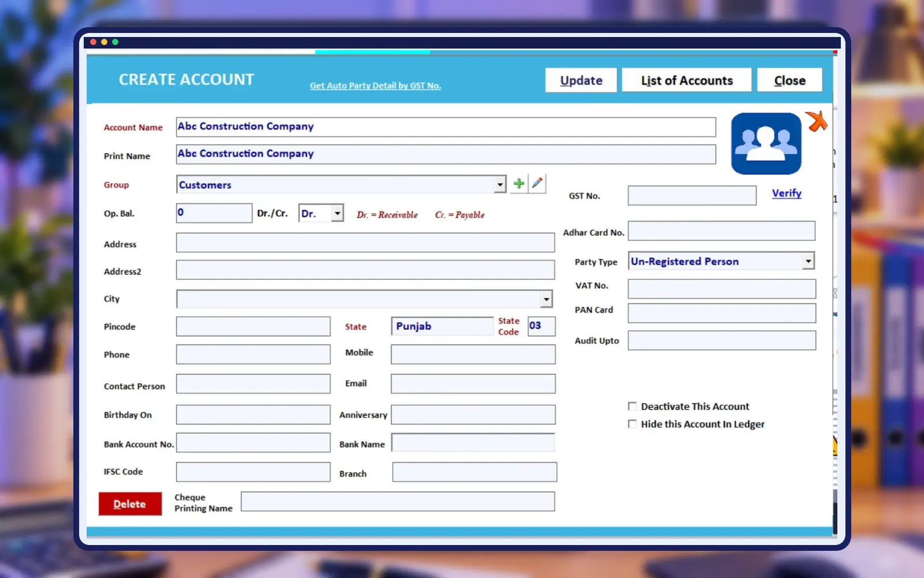The height and width of the screenshot is (578, 924).
Task: Select the PAN Card field
Action: (x=722, y=313)
